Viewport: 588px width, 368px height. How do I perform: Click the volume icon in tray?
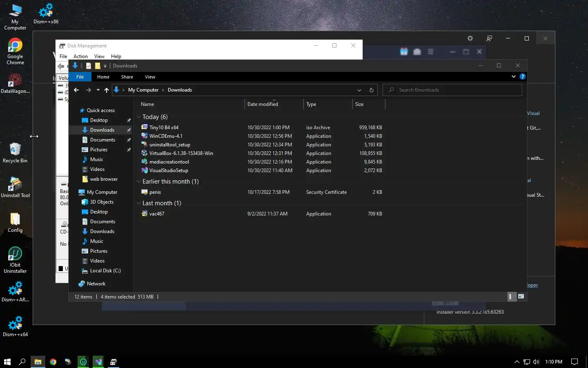pos(536,362)
